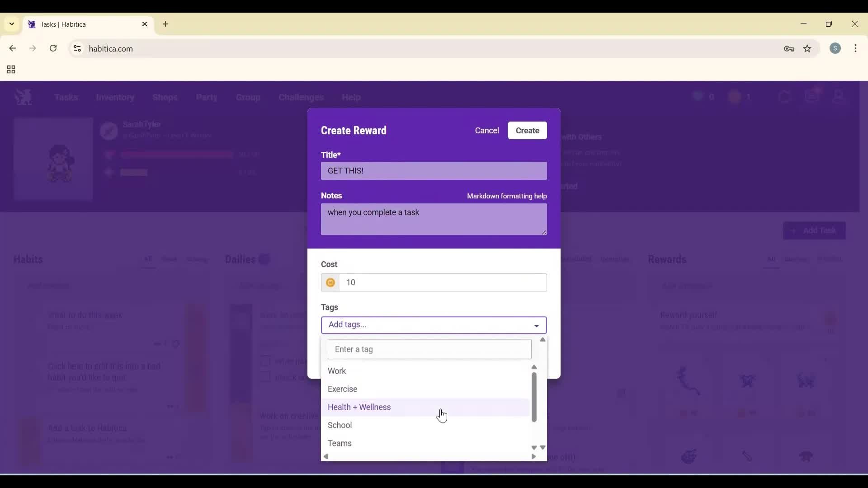Click the Create button in the dialog
The height and width of the screenshot is (488, 868).
[528, 130]
